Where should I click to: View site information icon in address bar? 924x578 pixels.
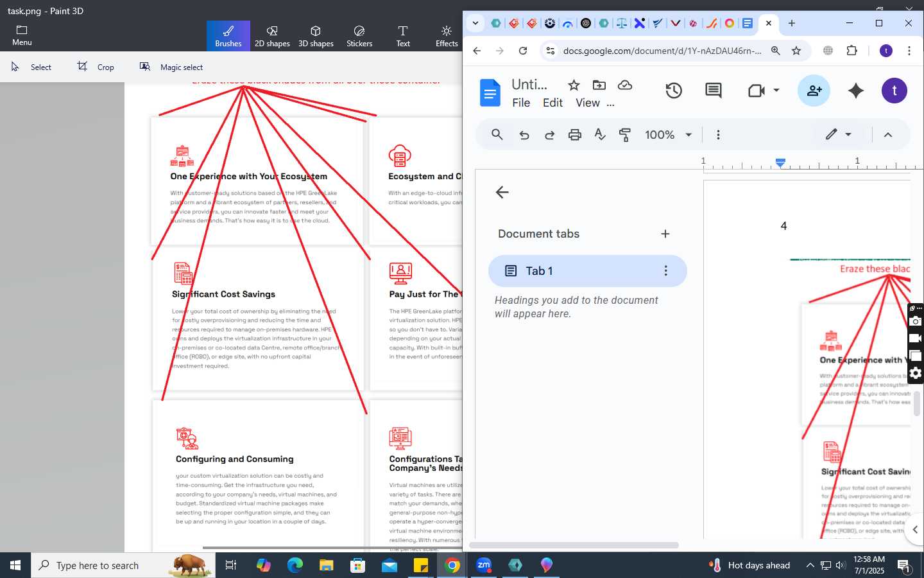[550, 51]
